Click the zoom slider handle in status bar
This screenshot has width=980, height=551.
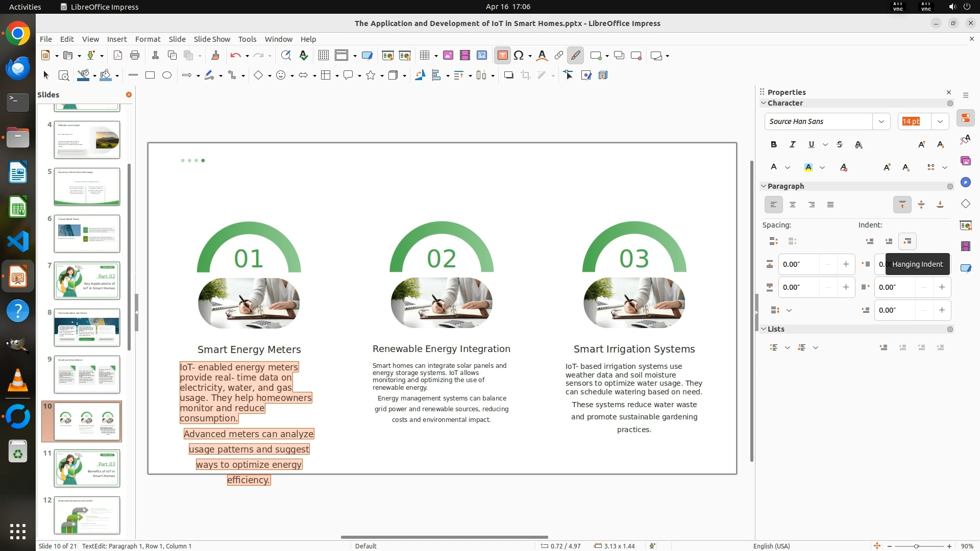click(916, 546)
